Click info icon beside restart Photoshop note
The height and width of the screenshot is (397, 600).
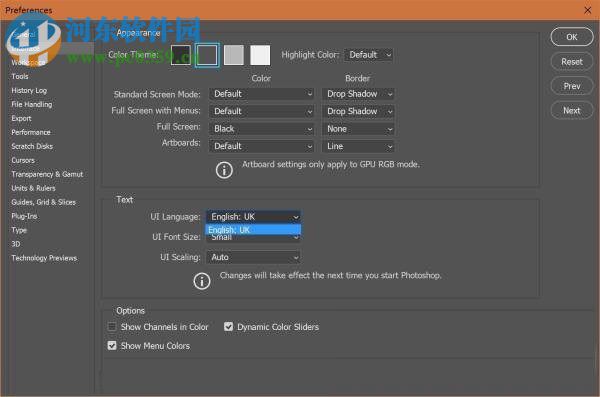coord(202,281)
